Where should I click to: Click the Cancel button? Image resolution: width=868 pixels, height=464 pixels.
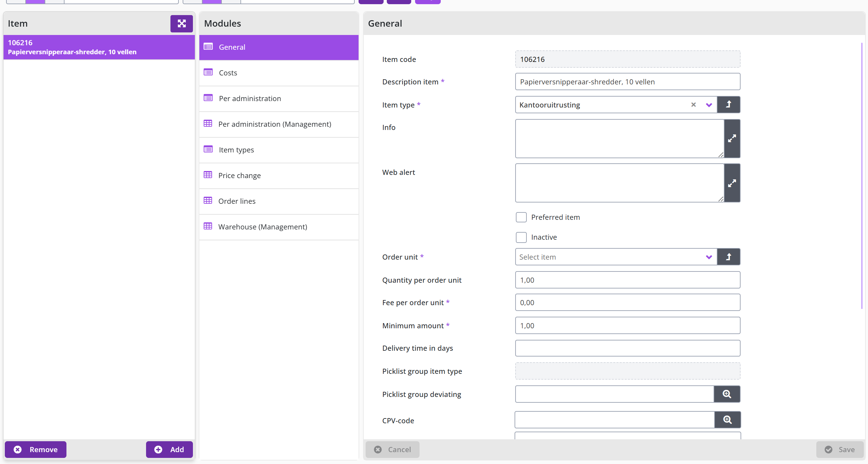point(393,450)
